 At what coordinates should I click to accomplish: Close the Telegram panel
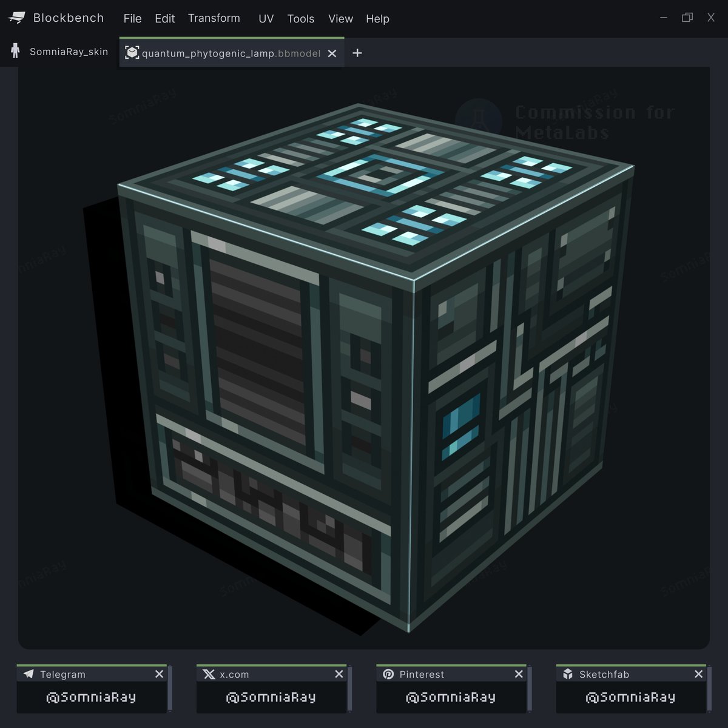(x=159, y=674)
